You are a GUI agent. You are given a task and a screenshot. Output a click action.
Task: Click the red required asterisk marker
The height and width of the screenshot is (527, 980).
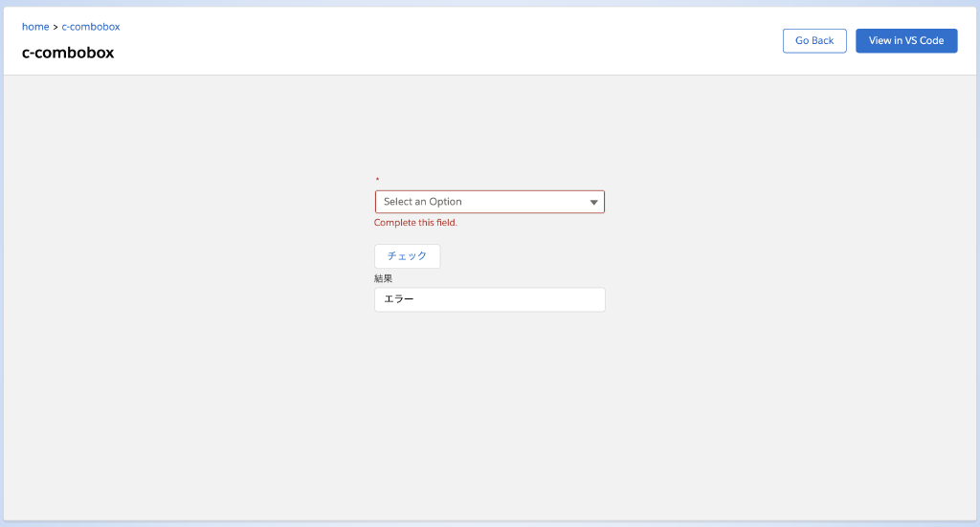[377, 180]
